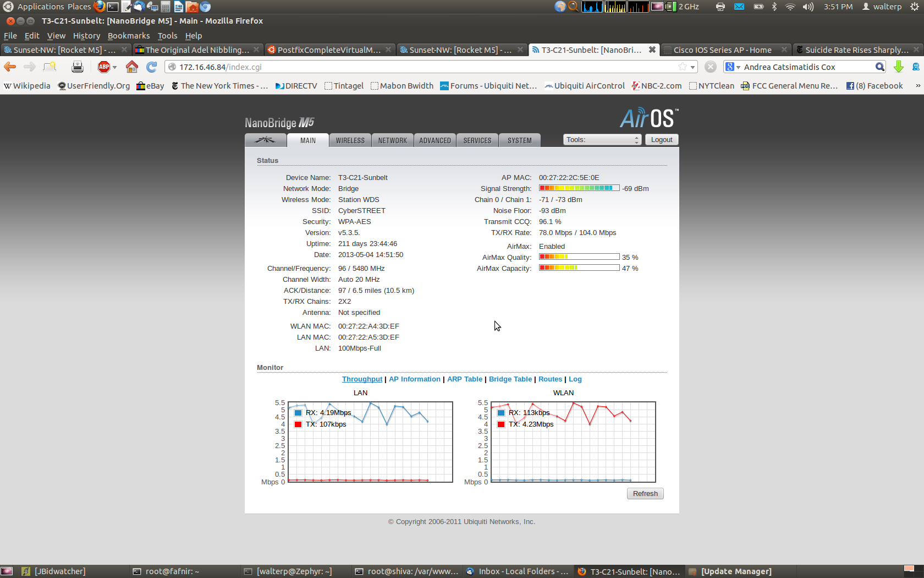924x578 pixels.
Task: Open the Adblock Plus ABP icon
Action: tap(104, 67)
